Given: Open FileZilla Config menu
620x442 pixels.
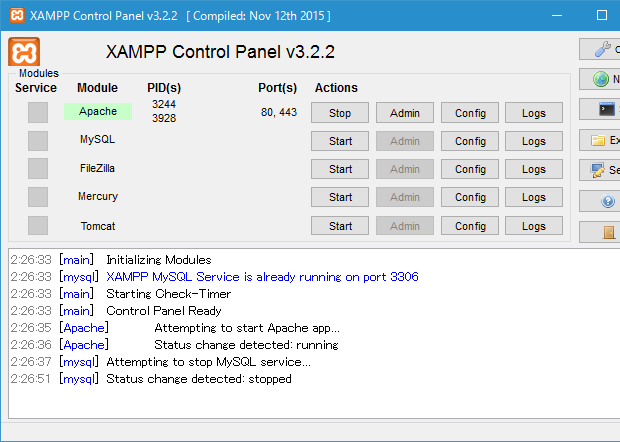Looking at the screenshot, I should [x=470, y=169].
